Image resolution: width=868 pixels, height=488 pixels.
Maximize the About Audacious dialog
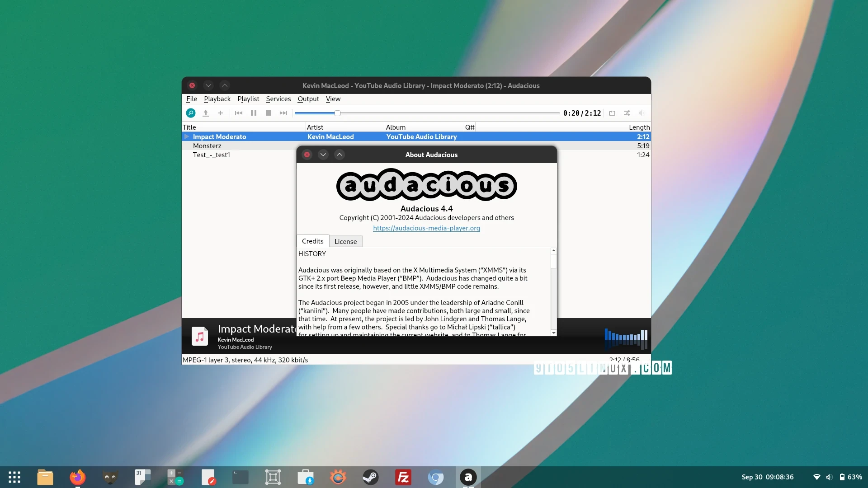(340, 155)
